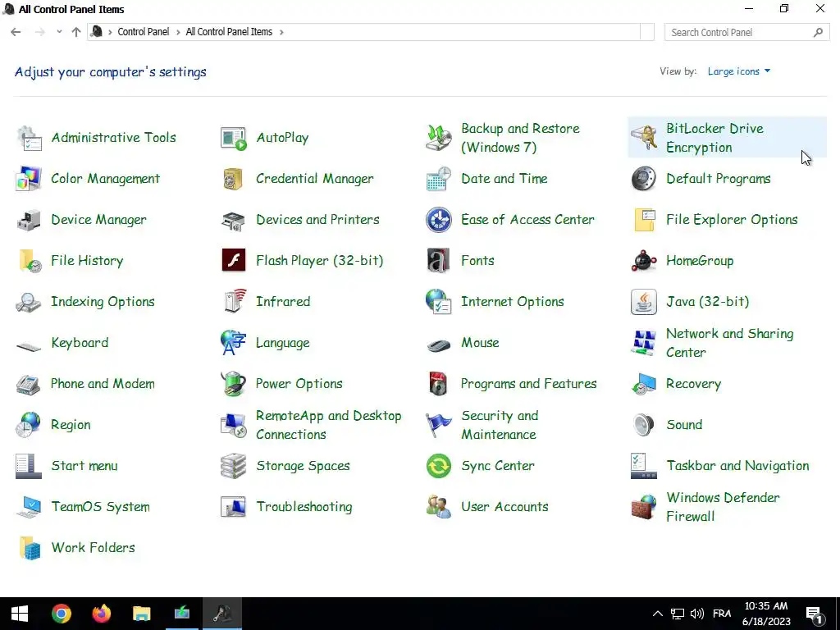
Task: Open the Keyboard icon
Action: click(29, 346)
